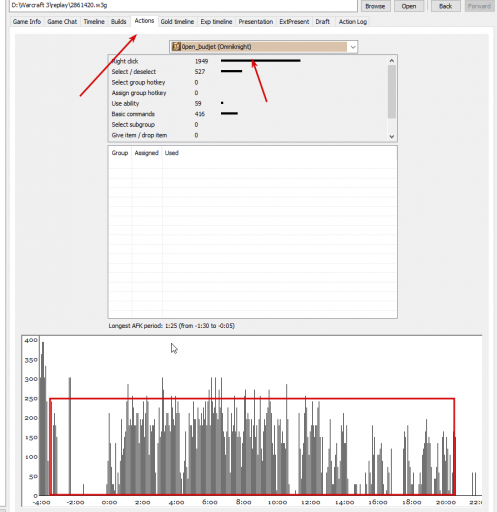This screenshot has height=512, width=497.
Task: Click the 12:00 mark on chart axis
Action: tap(311, 502)
